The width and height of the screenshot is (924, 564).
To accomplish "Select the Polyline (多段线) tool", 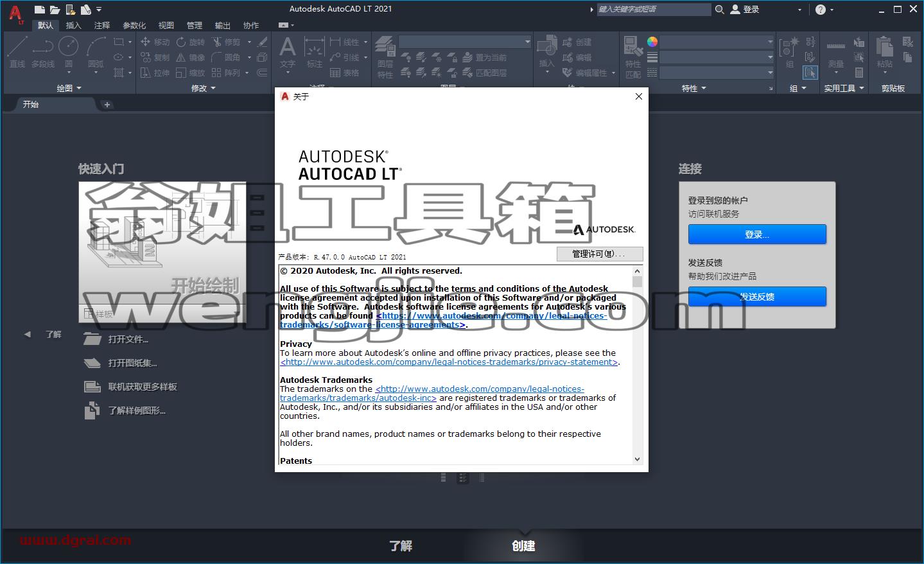I will [43, 51].
